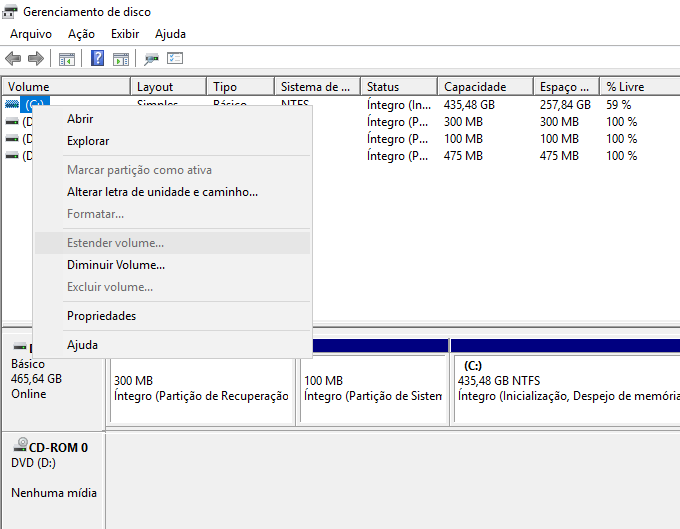Click Ajuda in the context menu
The height and width of the screenshot is (529, 680).
click(x=173, y=345)
